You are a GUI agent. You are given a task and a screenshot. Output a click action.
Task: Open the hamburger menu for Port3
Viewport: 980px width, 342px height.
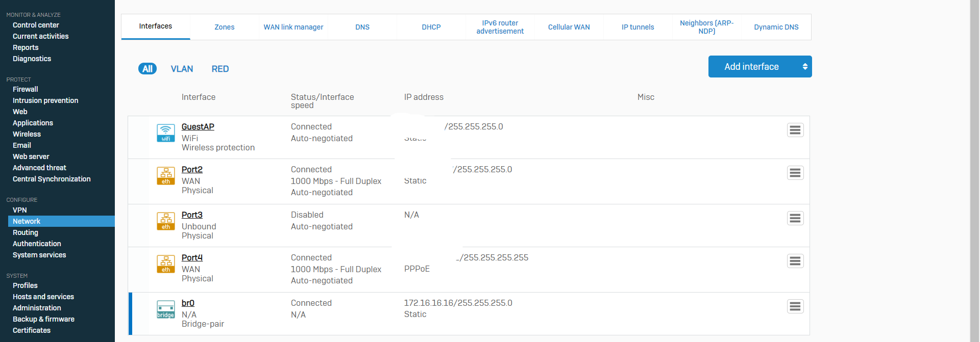[x=795, y=218]
